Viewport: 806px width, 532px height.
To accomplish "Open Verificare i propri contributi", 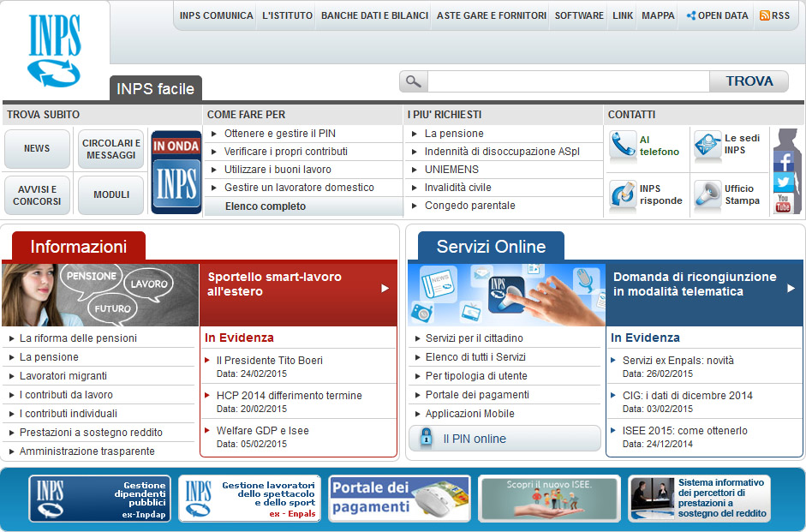I will 286,152.
